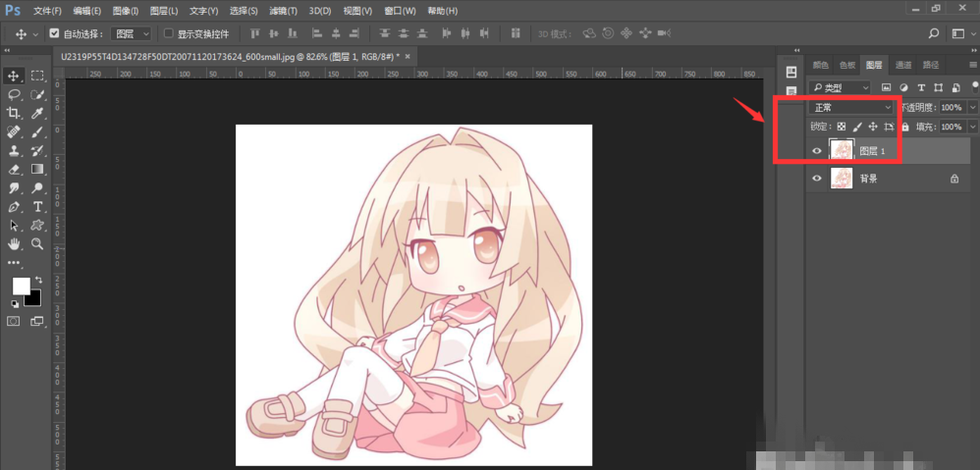Open the 滤镜(T) menu
The width and height of the screenshot is (980, 470).
(x=283, y=11)
